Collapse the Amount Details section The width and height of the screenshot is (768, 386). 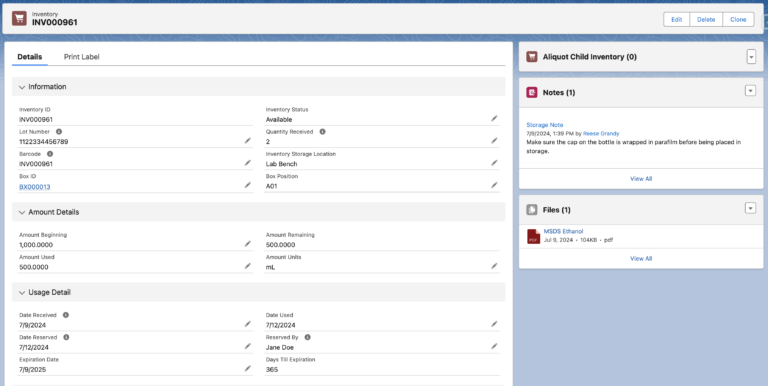click(22, 213)
